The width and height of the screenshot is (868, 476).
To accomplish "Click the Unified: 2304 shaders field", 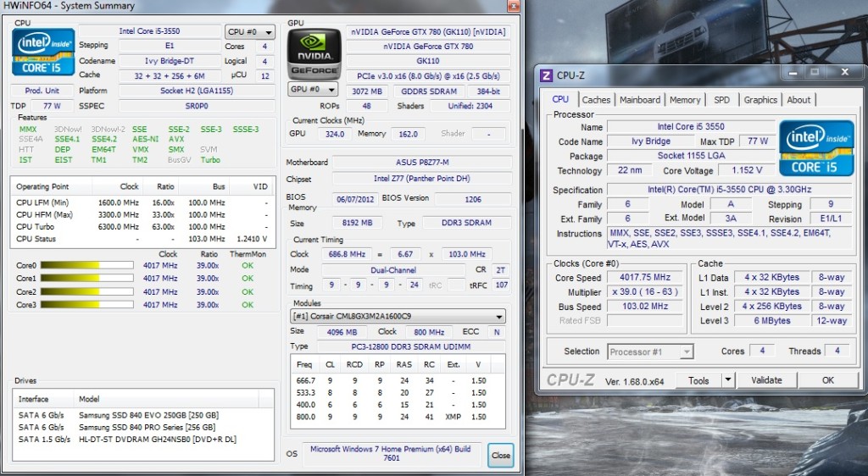I will coord(470,106).
